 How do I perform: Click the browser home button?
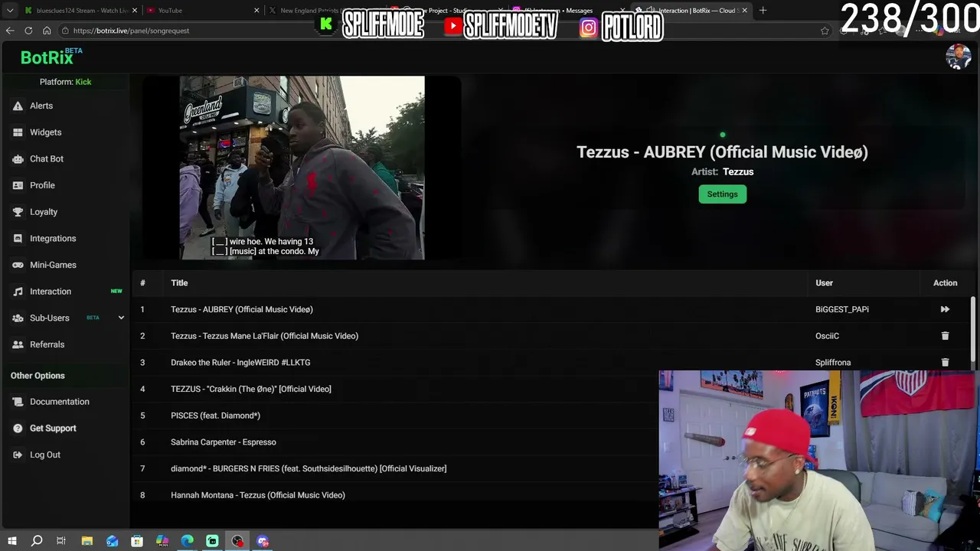tap(47, 31)
